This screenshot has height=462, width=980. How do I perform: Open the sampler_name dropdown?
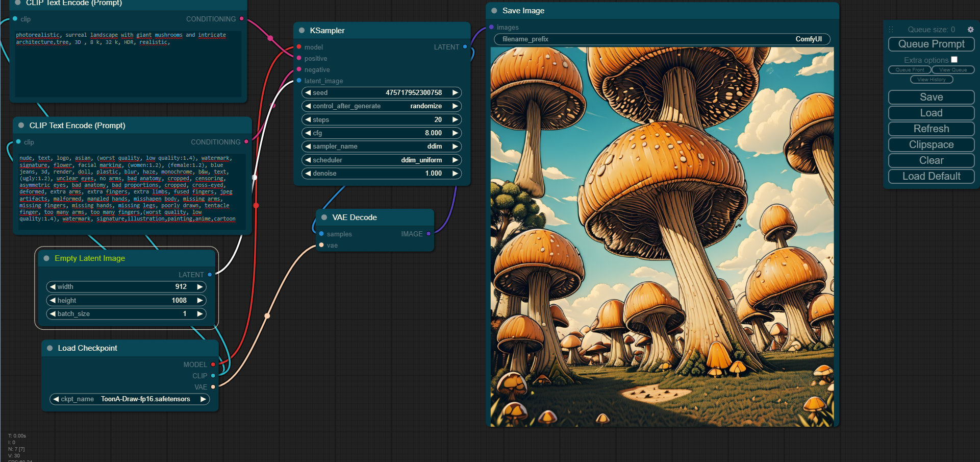tap(381, 147)
